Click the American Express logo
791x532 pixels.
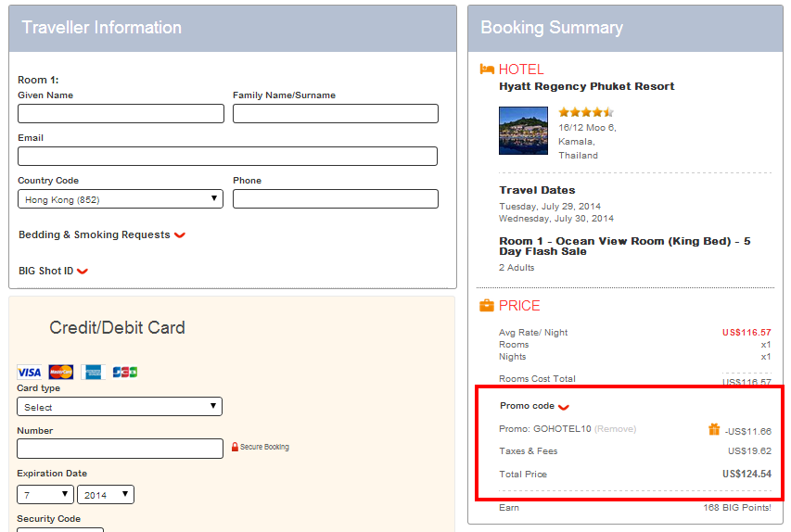click(93, 373)
